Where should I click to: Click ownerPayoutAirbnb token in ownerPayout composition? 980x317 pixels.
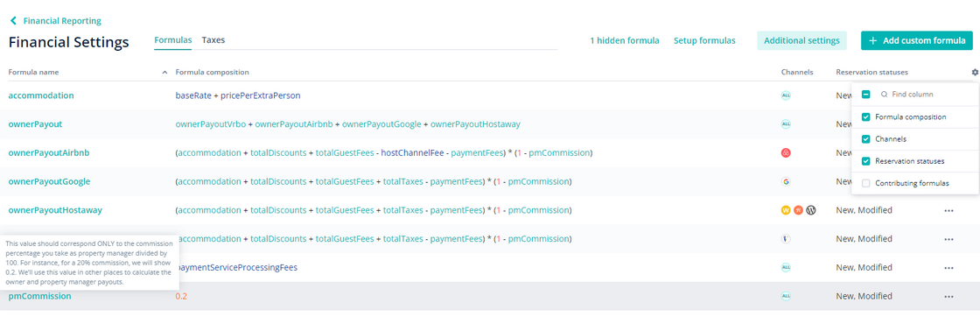click(294, 124)
